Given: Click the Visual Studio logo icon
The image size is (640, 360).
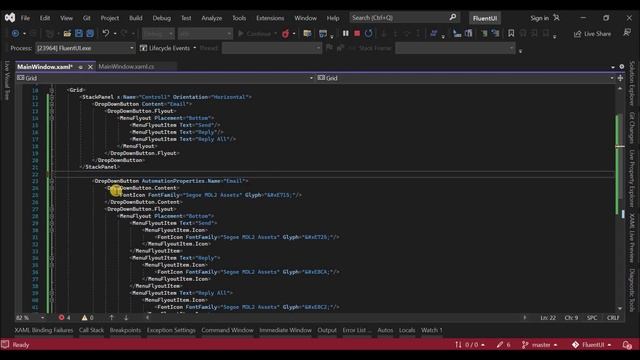Looking at the screenshot, I should tap(10, 18).
